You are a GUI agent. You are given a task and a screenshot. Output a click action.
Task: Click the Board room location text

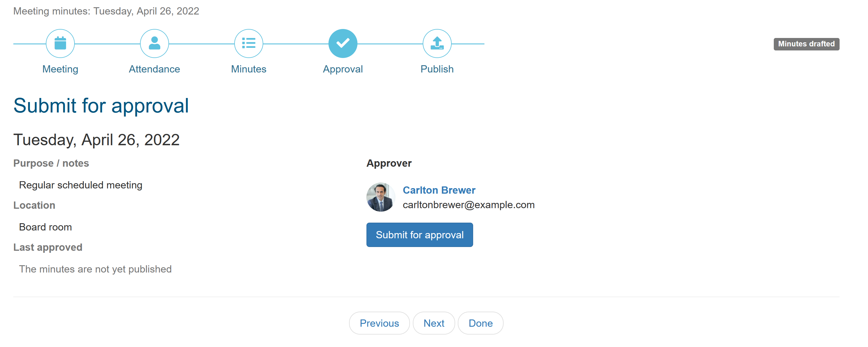pos(46,227)
